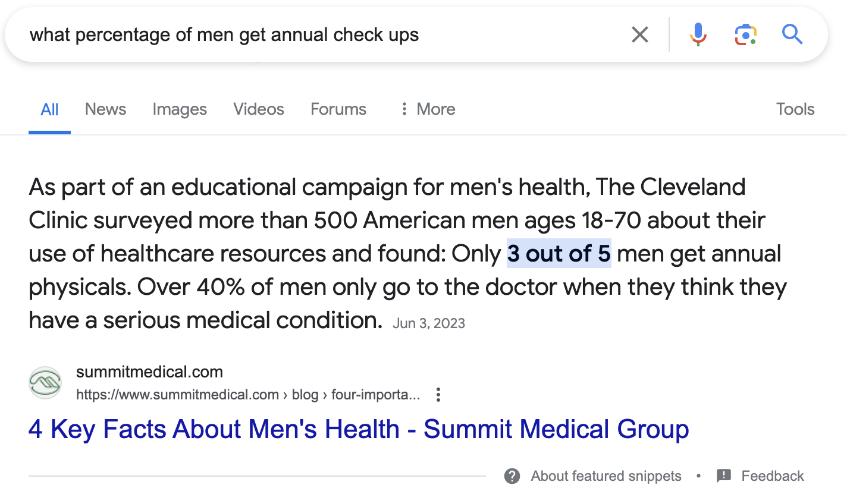Click the blue magnifying glass search icon
The image size is (847, 504).
(792, 34)
